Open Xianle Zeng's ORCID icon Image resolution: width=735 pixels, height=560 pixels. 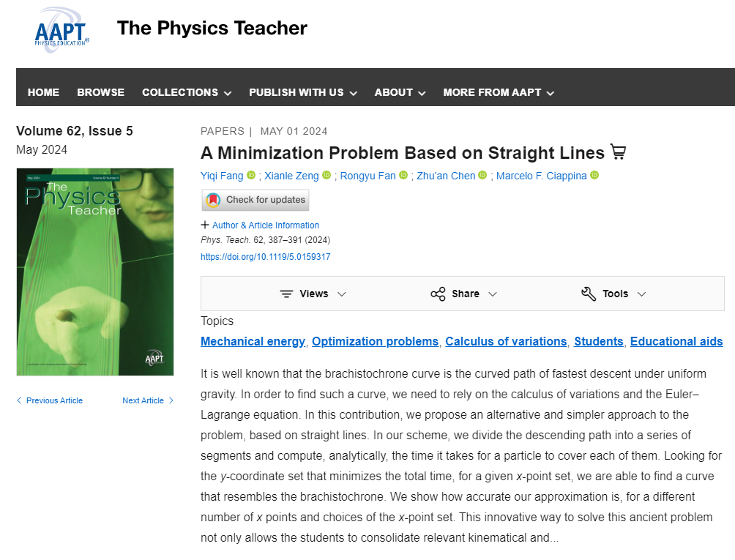click(x=327, y=176)
